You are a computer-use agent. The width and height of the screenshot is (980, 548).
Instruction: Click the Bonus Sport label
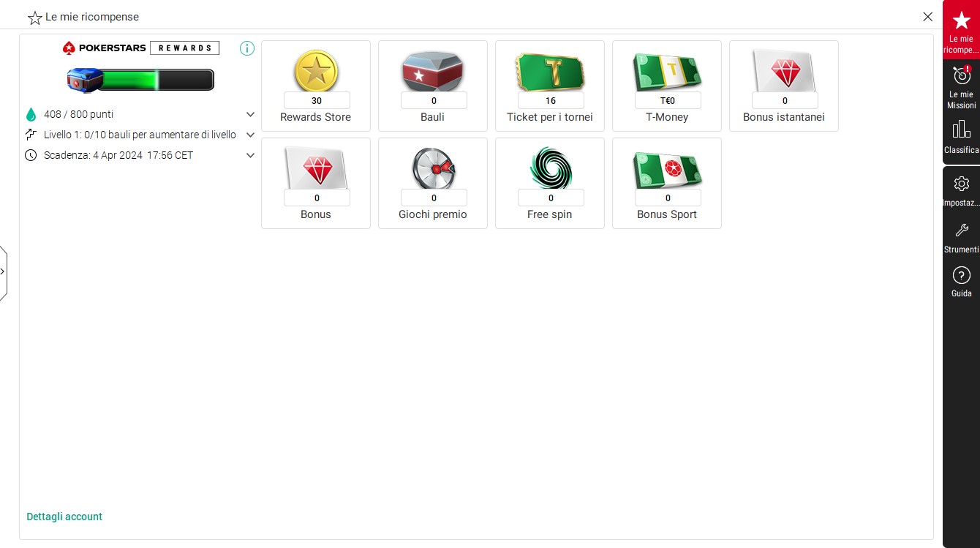(667, 214)
